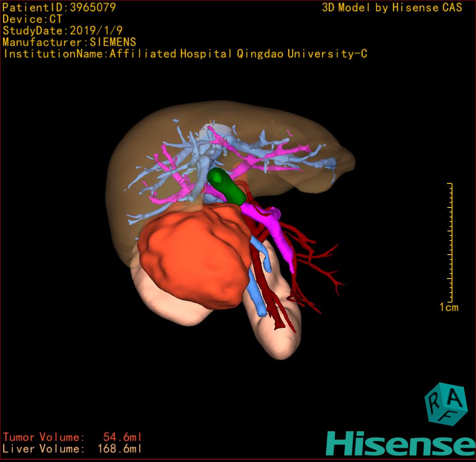Click the 'StudyDate:2019/1/9' text

[x=62, y=31]
